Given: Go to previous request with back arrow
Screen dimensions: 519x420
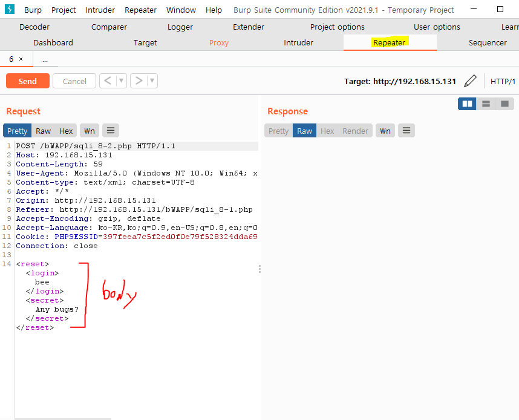Looking at the screenshot, I should (x=108, y=81).
